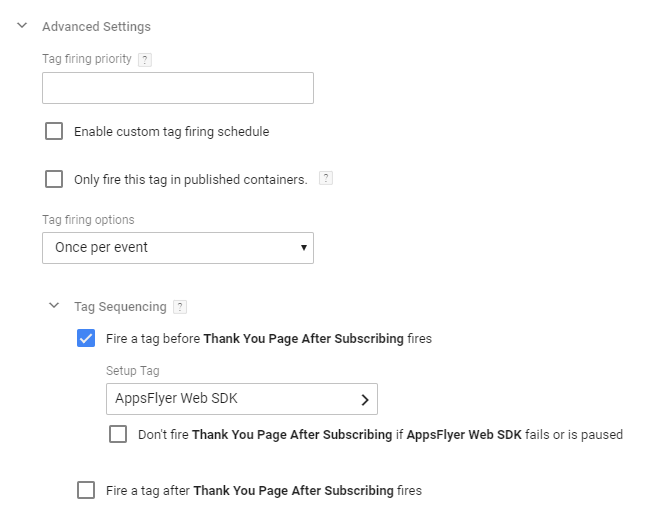This screenshot has height=521, width=663.
Task: Collapse the Tag Sequencing chevron
Action: click(x=54, y=306)
